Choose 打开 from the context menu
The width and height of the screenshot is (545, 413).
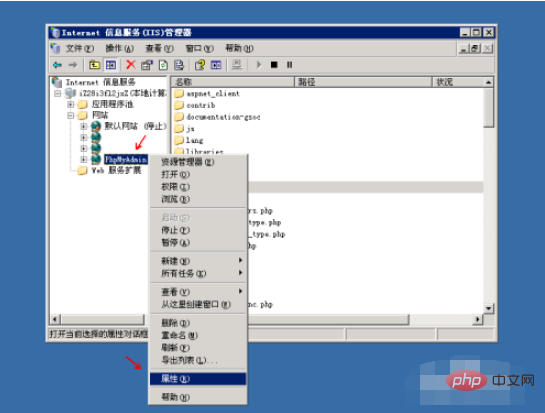(198, 175)
